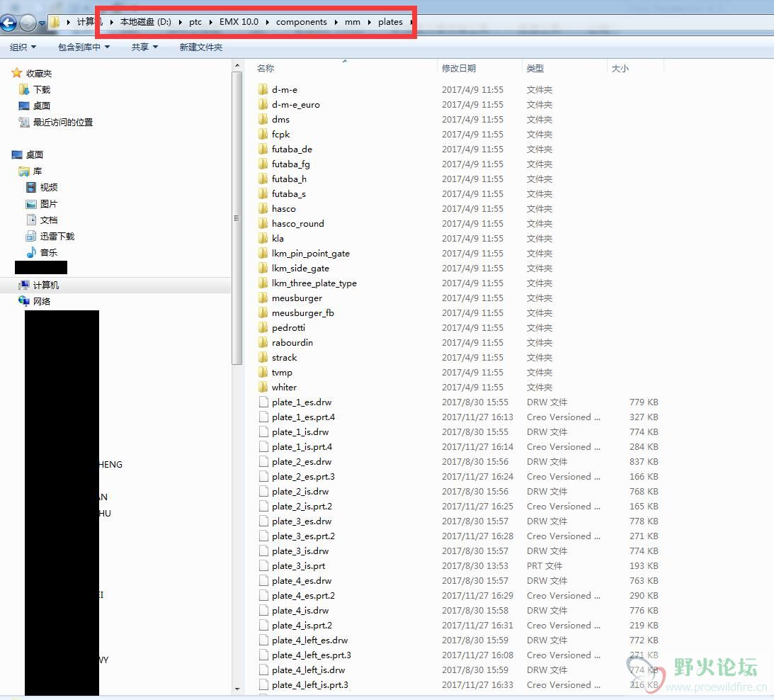The image size is (774, 700).
Task: Click the futaba_de folder icon
Action: (x=263, y=149)
